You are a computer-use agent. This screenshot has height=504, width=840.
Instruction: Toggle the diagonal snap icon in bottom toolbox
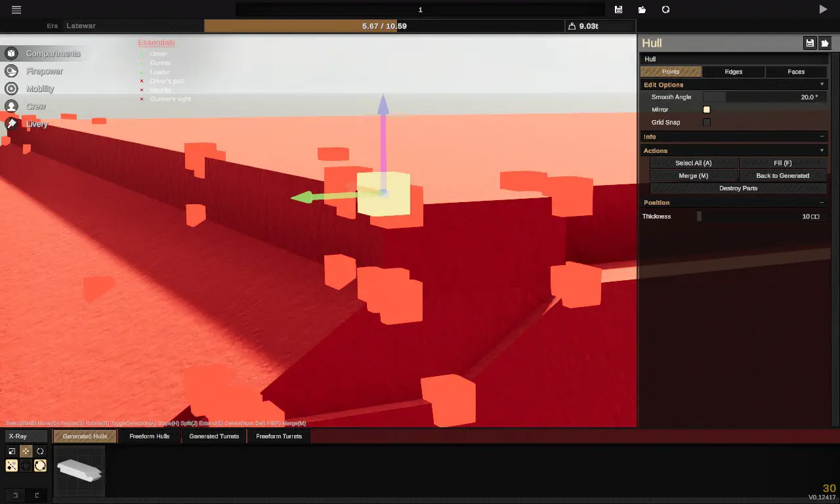click(x=12, y=466)
